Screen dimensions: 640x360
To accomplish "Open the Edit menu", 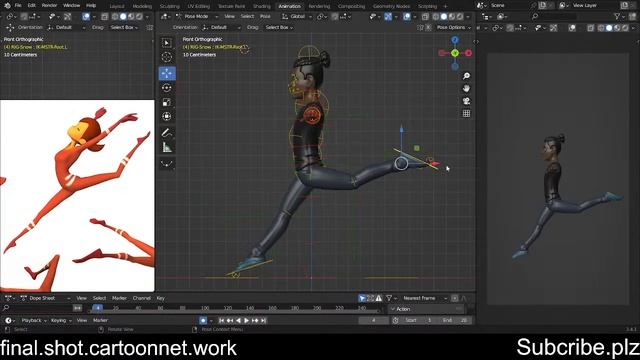I will tap(31, 6).
